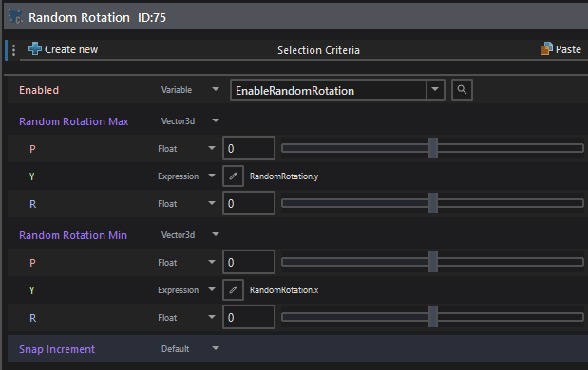Click the Random Rotation Min label
The height and width of the screenshot is (370, 588).
(73, 235)
